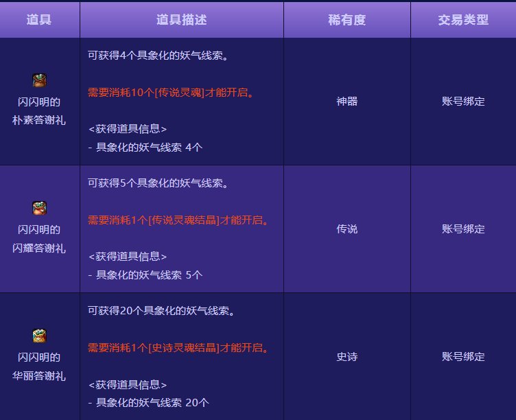516x420 pixels.
Task: Select the 传说 rarity cell
Action: (347, 229)
